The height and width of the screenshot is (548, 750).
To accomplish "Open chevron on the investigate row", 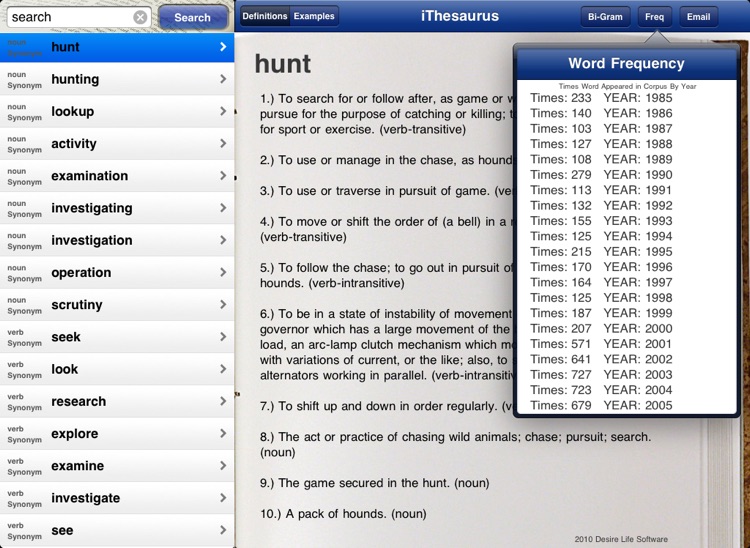I will pos(223,498).
